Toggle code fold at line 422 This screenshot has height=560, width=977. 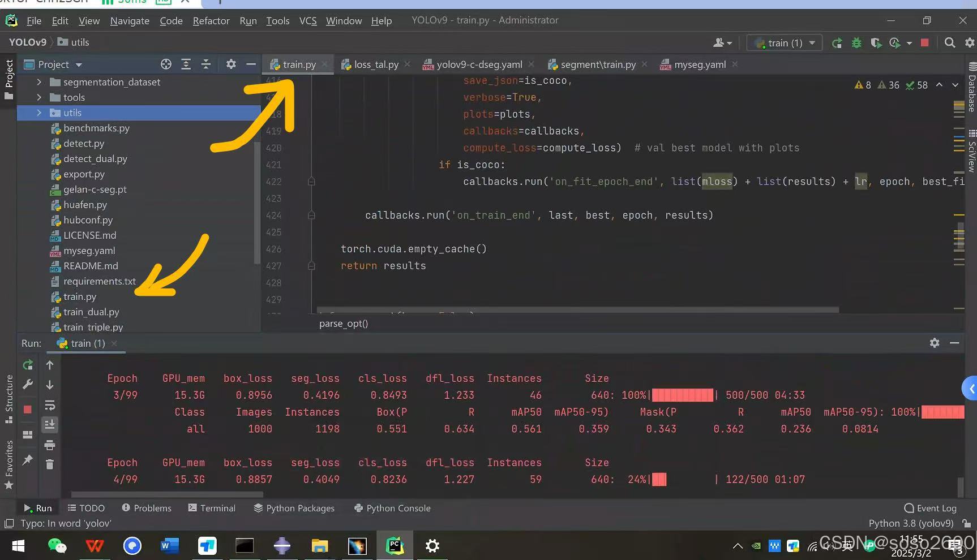(x=311, y=182)
